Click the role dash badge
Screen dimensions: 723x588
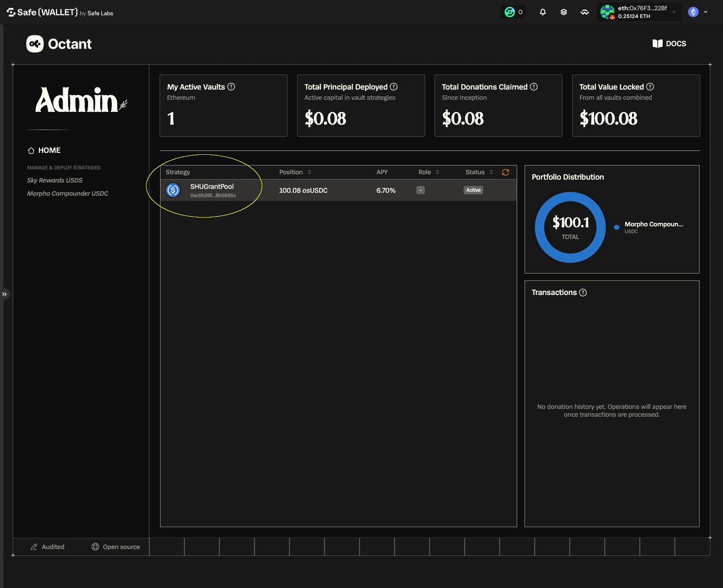(x=421, y=190)
